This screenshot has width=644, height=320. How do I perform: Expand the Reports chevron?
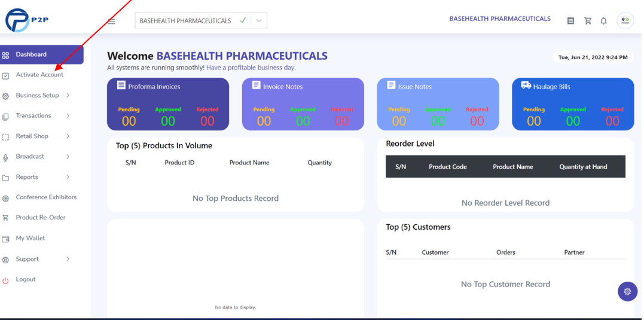point(68,177)
